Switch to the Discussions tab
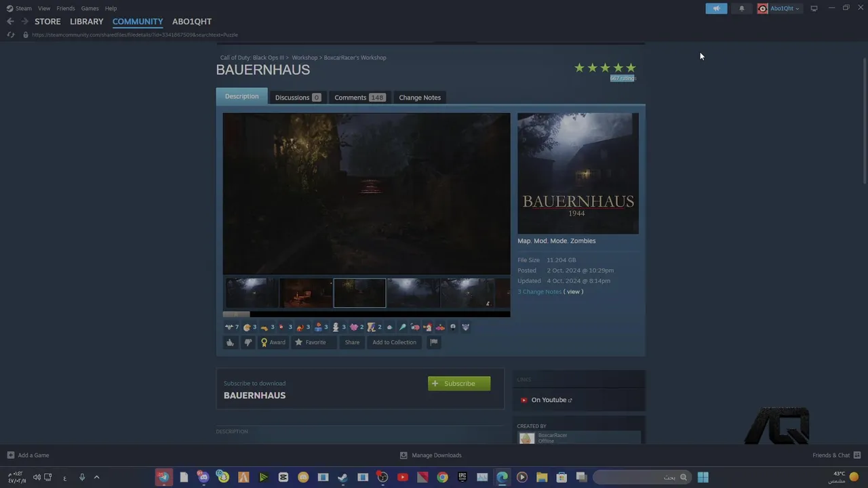The image size is (868, 488). tap(298, 98)
